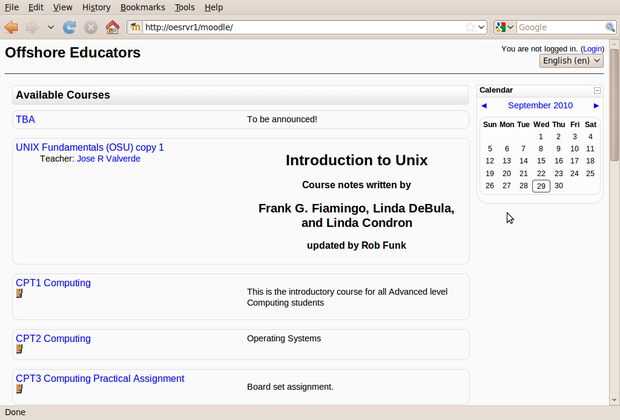This screenshot has height=420, width=620.
Task: Click the Offshore Educators heading
Action: [x=73, y=52]
